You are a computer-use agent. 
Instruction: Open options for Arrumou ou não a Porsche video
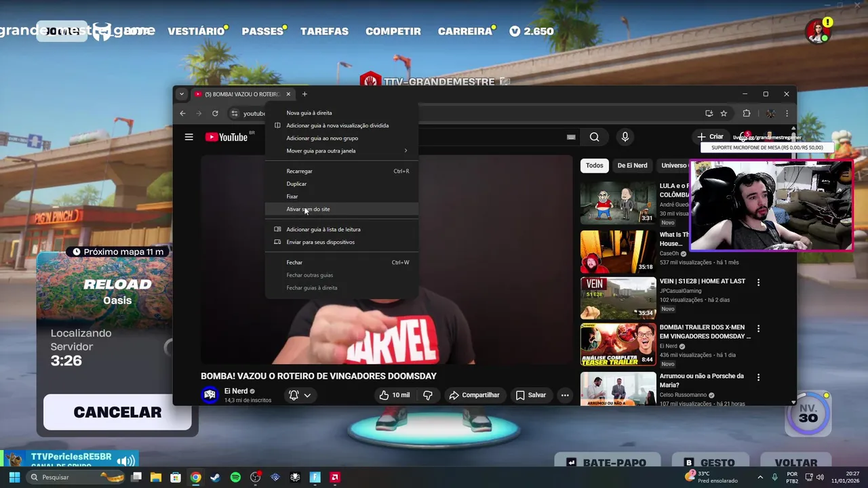pos(758,377)
